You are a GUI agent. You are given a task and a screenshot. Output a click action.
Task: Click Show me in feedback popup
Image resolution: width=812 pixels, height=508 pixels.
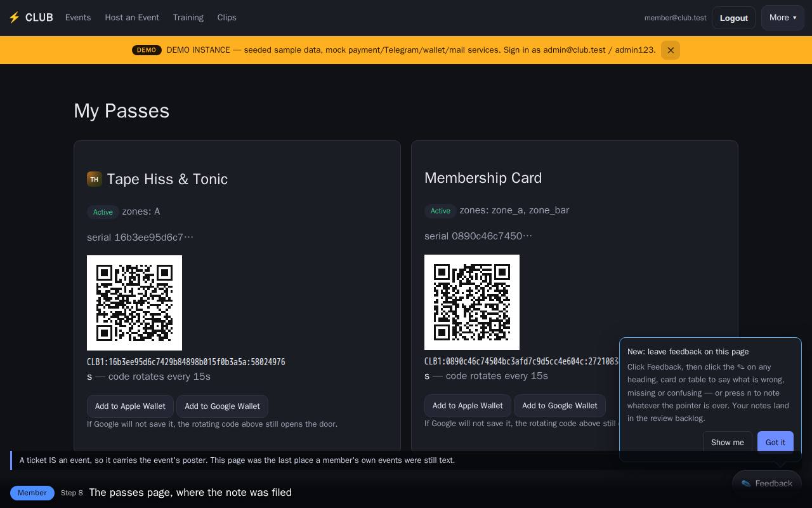(728, 443)
